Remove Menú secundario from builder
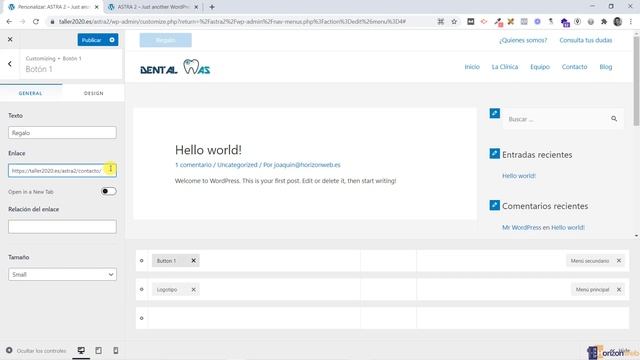This screenshot has width=640, height=360. (x=619, y=260)
